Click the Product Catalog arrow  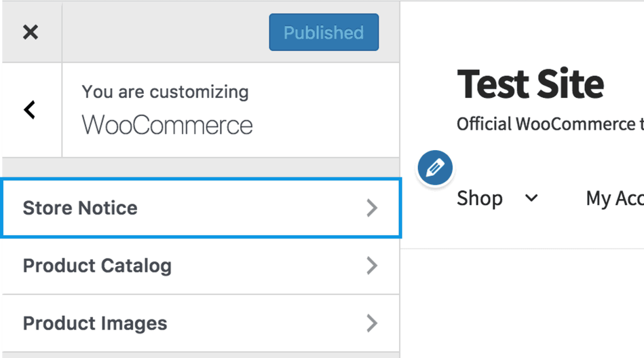coord(371,266)
